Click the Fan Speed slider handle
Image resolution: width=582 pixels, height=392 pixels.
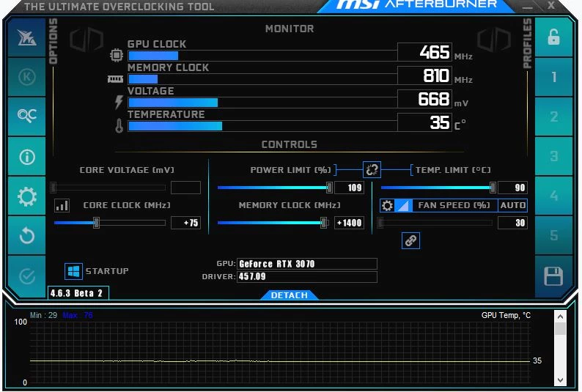click(380, 223)
